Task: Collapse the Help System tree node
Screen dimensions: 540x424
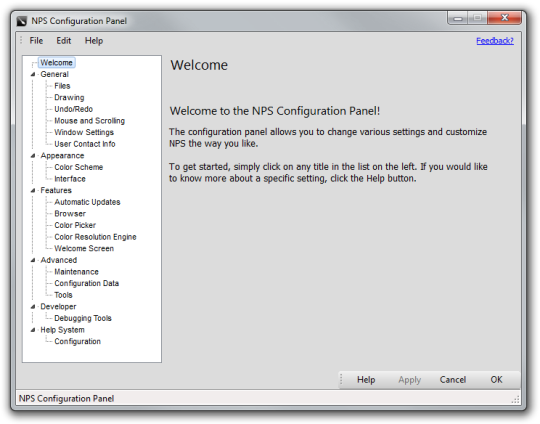Action: pyautogui.click(x=33, y=330)
